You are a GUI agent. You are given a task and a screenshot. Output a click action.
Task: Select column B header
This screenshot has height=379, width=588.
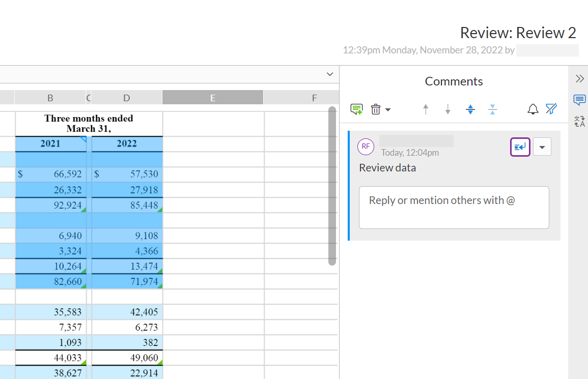[x=50, y=97]
